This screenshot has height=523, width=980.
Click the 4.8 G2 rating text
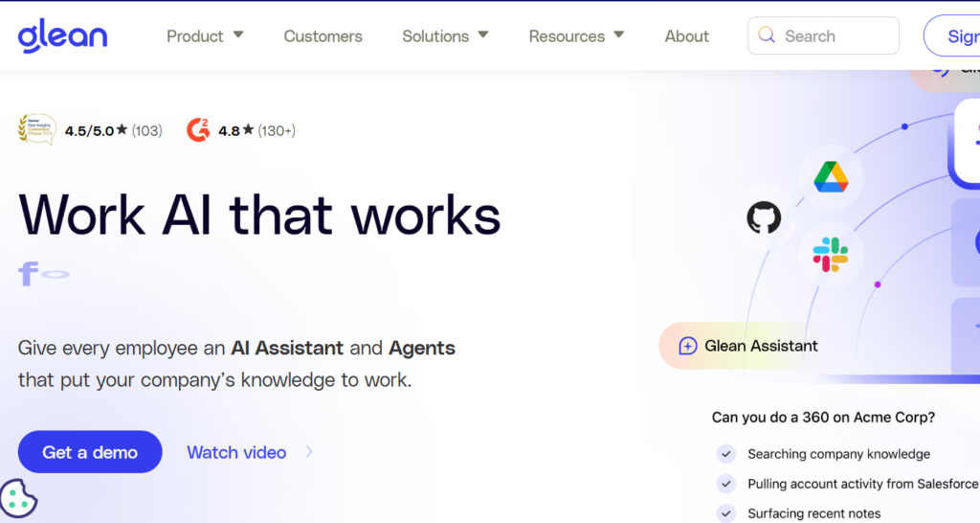pyautogui.click(x=229, y=130)
